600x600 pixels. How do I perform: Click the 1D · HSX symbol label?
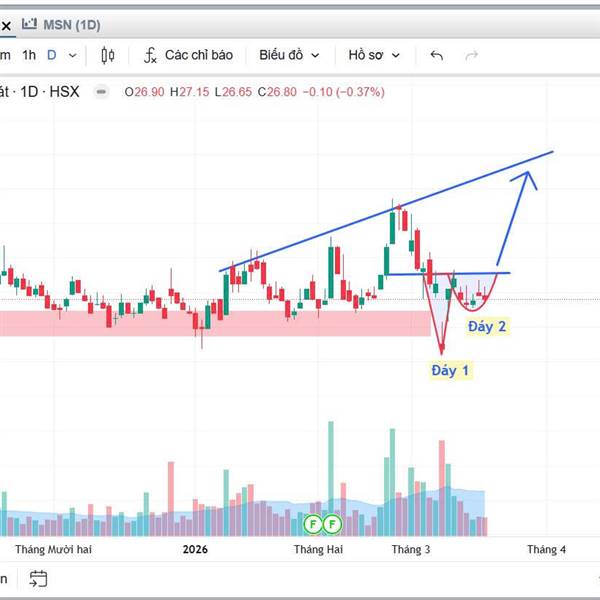coord(50,92)
